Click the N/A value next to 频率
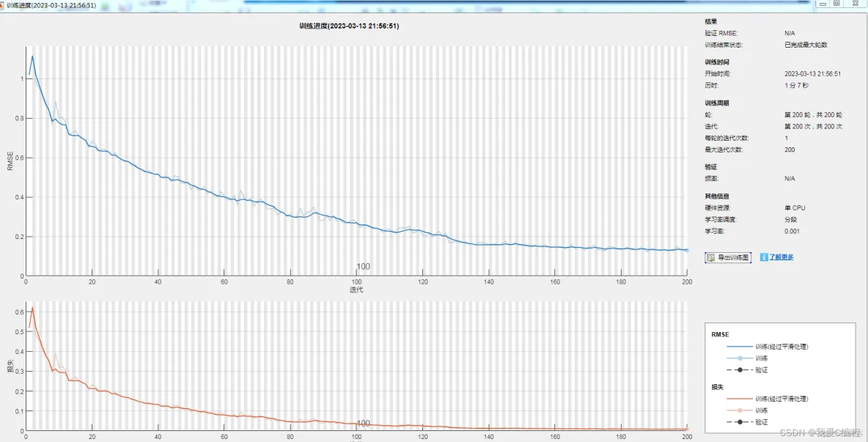The width and height of the screenshot is (868, 442). click(790, 179)
